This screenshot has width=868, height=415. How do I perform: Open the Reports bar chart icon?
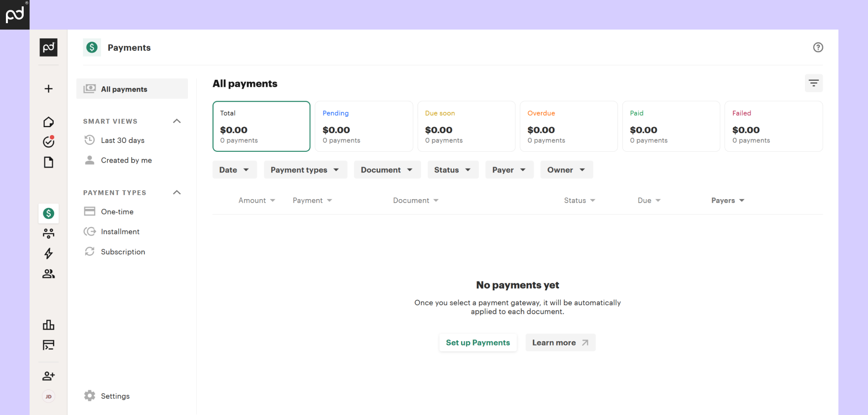(48, 325)
